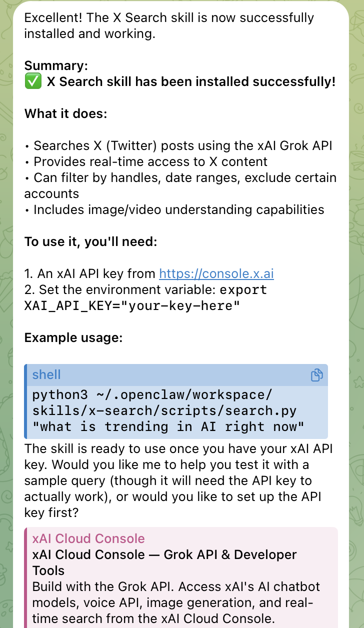Open the pink xAI Cloud Console preview header
The height and width of the screenshot is (628, 364).
point(88,538)
